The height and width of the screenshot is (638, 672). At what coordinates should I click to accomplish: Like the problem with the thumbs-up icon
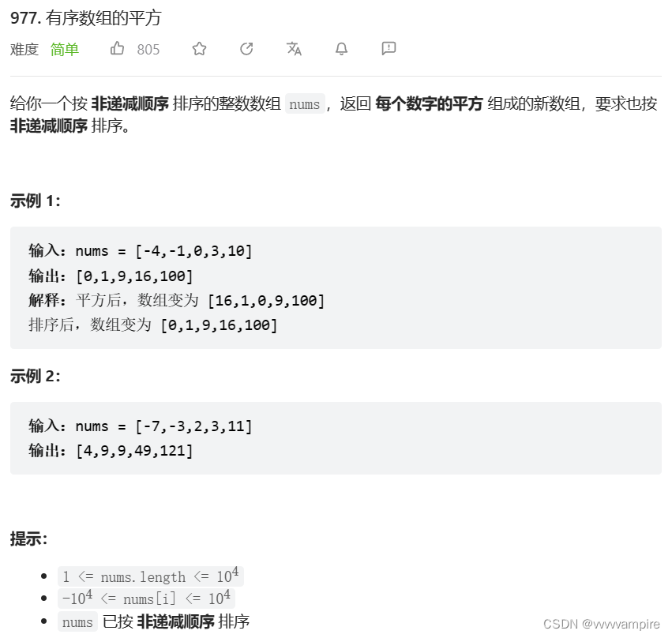117,49
